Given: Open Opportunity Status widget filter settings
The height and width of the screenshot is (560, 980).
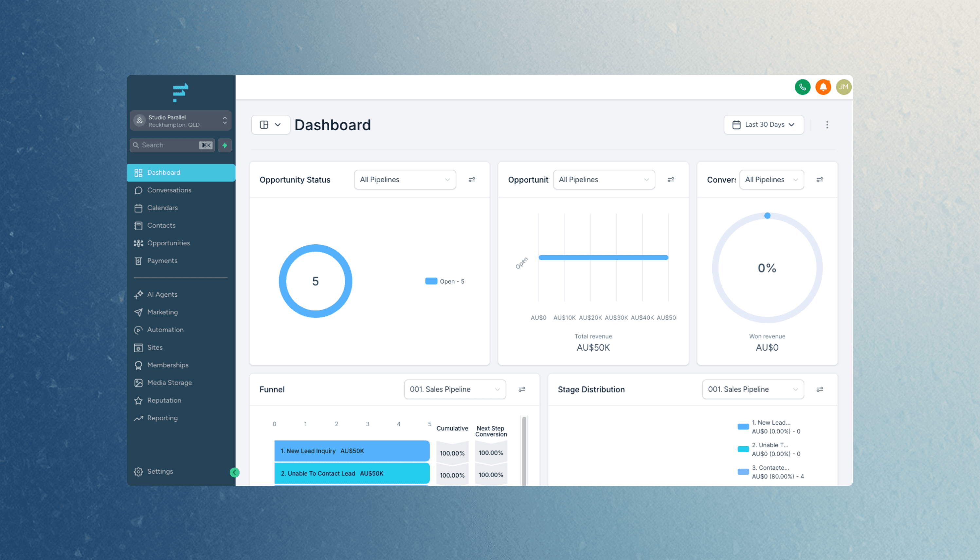Looking at the screenshot, I should point(472,180).
